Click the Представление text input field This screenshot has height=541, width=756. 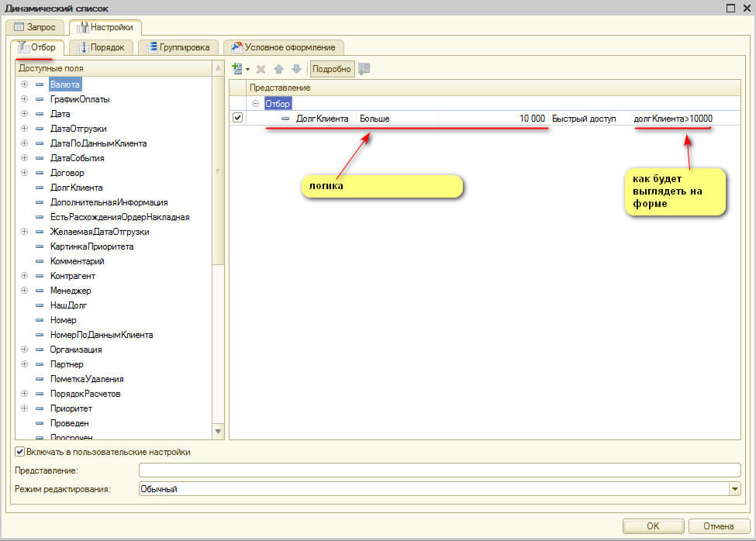pos(439,470)
